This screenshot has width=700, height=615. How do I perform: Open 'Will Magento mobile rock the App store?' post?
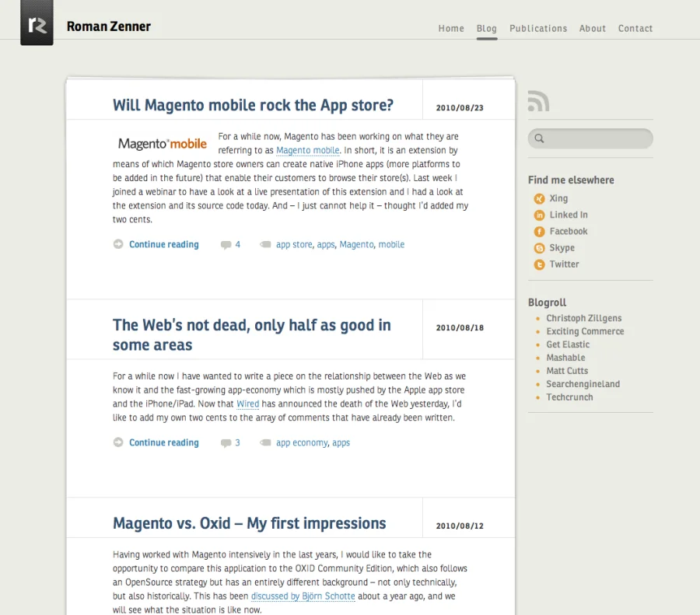(253, 105)
